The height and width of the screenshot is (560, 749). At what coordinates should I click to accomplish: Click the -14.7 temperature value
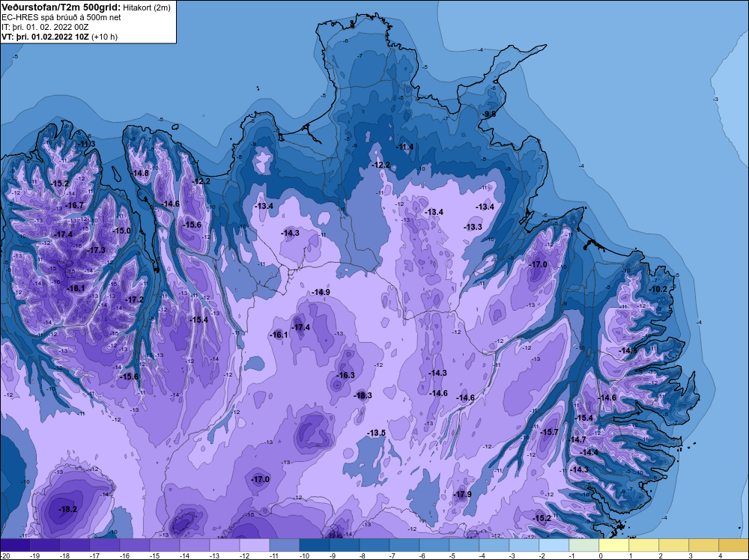(x=577, y=439)
